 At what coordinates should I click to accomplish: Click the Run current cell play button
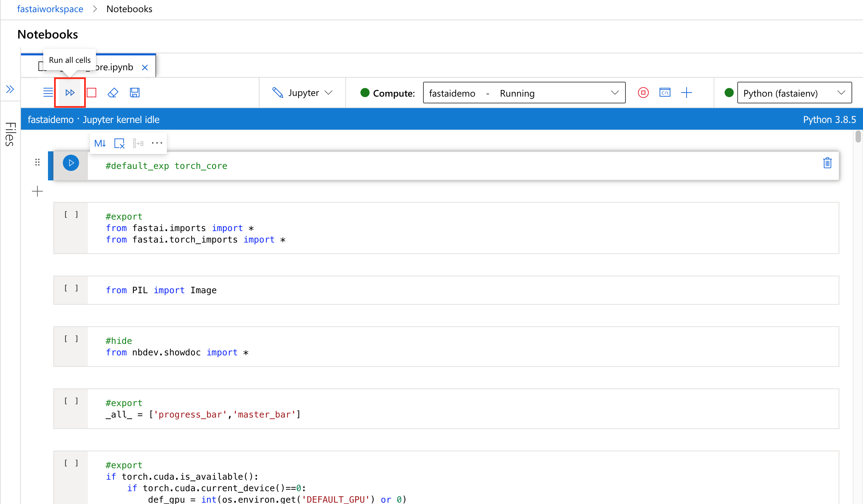(x=71, y=162)
